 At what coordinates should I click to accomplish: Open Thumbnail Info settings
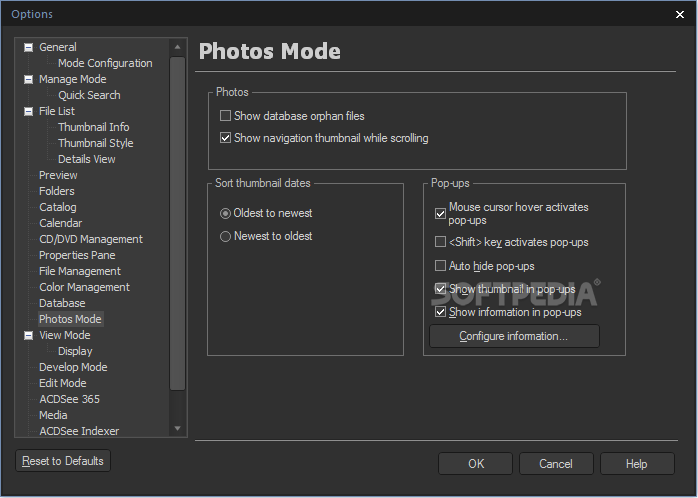[93, 127]
